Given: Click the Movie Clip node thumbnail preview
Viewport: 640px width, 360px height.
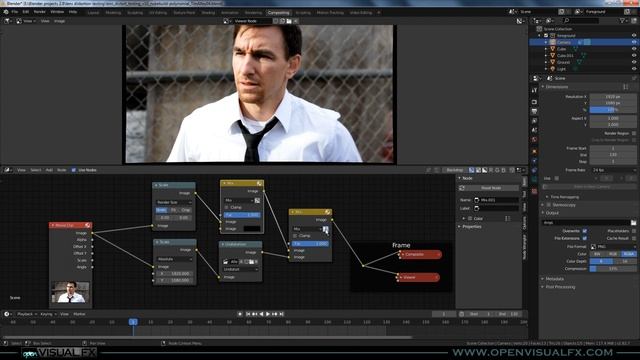Looking at the screenshot, I should click(71, 292).
